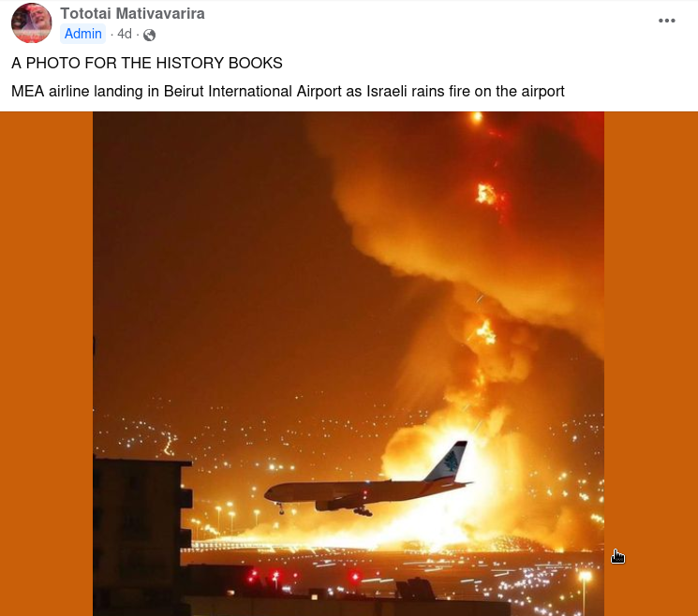Viewport: 698px width, 616px height.
Task: Open Tototai Mativavarira's profile picture
Action: point(31,22)
